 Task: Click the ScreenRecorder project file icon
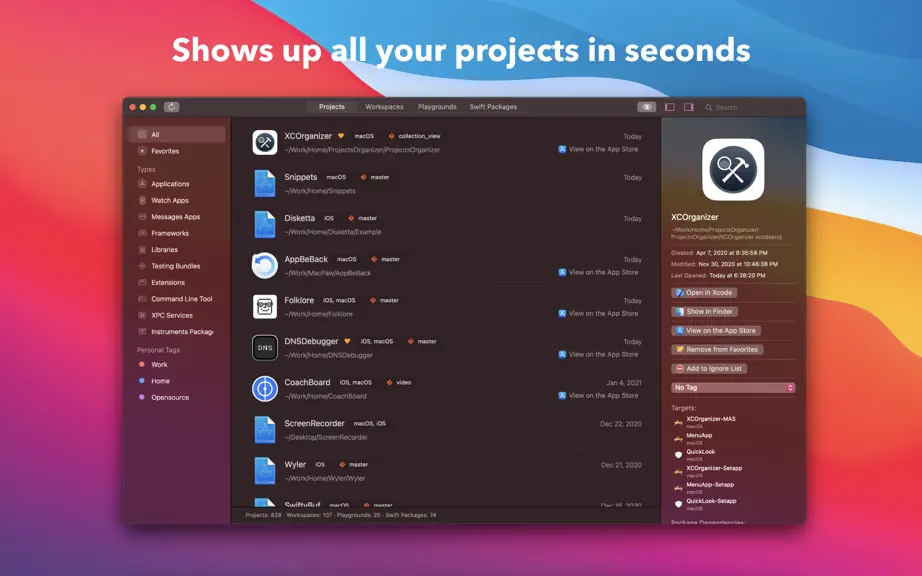[x=265, y=430]
